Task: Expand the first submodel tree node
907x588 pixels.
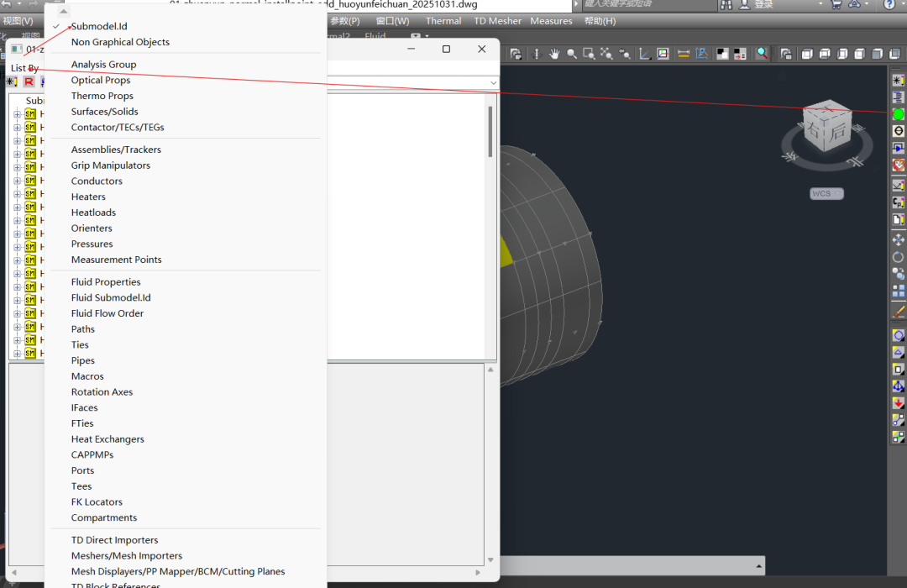Action: pos(17,114)
